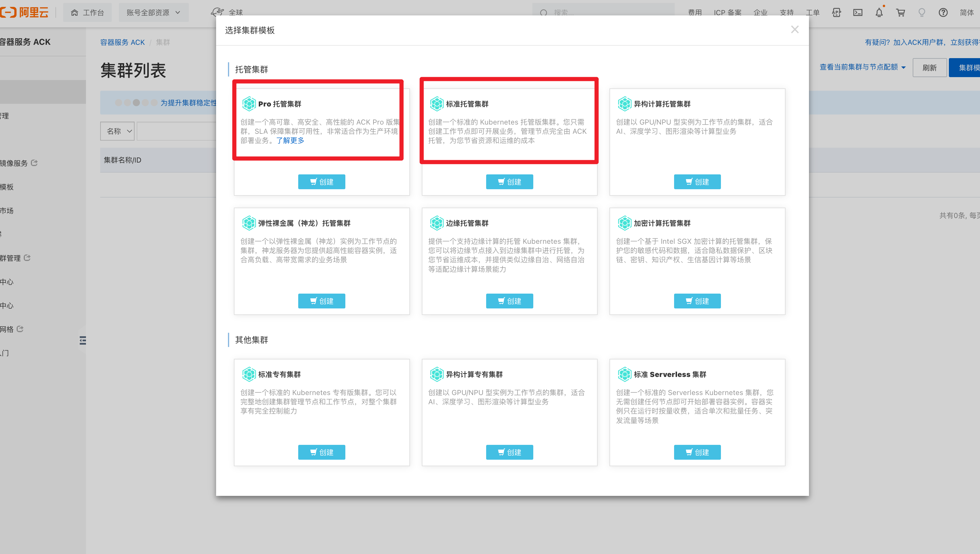
Task: Click 创建 under Pro 托管集群
Action: [321, 182]
